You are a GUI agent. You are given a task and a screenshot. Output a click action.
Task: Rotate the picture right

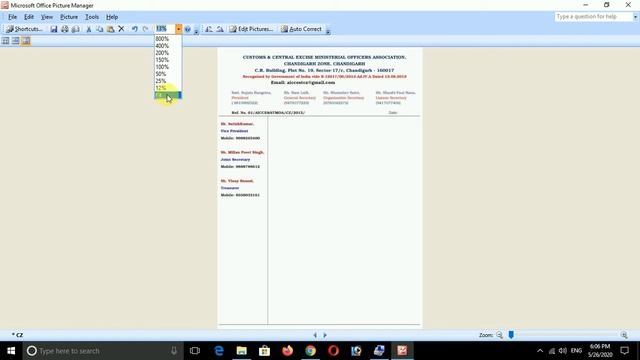[220, 29]
